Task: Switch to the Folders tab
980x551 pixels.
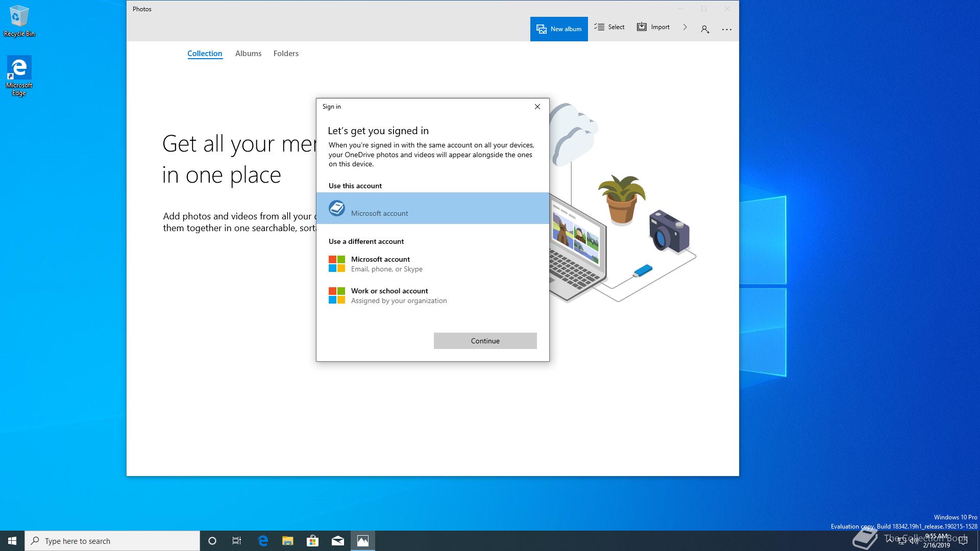Action: pos(286,54)
